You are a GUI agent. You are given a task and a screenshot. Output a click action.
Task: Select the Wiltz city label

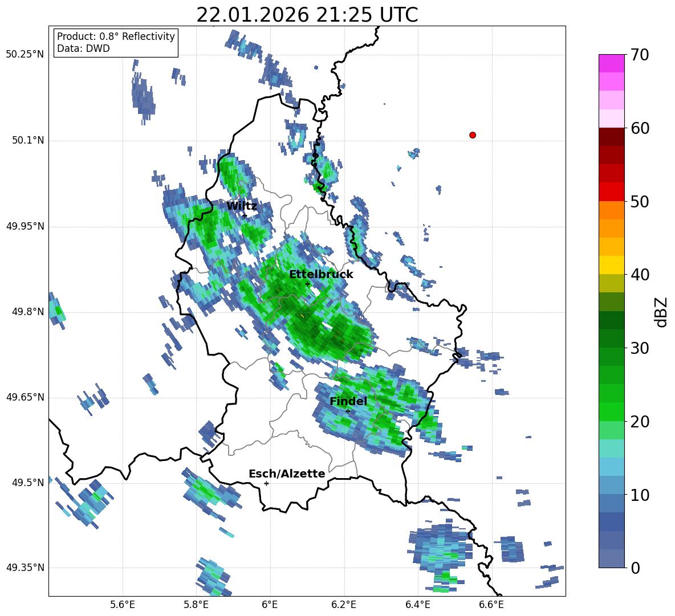click(242, 206)
